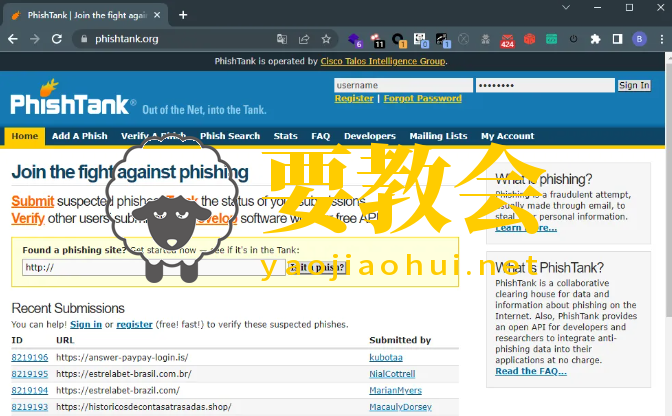Switch to the Stats tab

pyautogui.click(x=285, y=136)
